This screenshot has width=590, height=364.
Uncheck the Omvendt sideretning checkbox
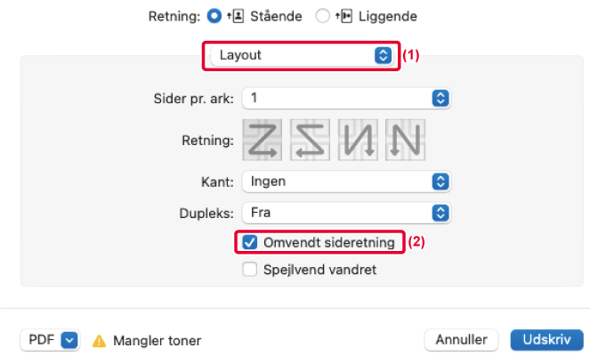(x=250, y=242)
